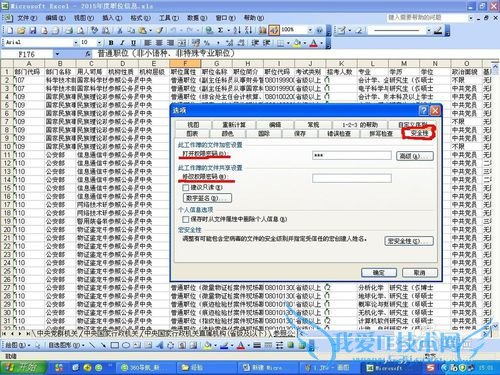Click the Save floppy disk icon
This screenshot has width=500, height=375.
(x=33, y=31)
